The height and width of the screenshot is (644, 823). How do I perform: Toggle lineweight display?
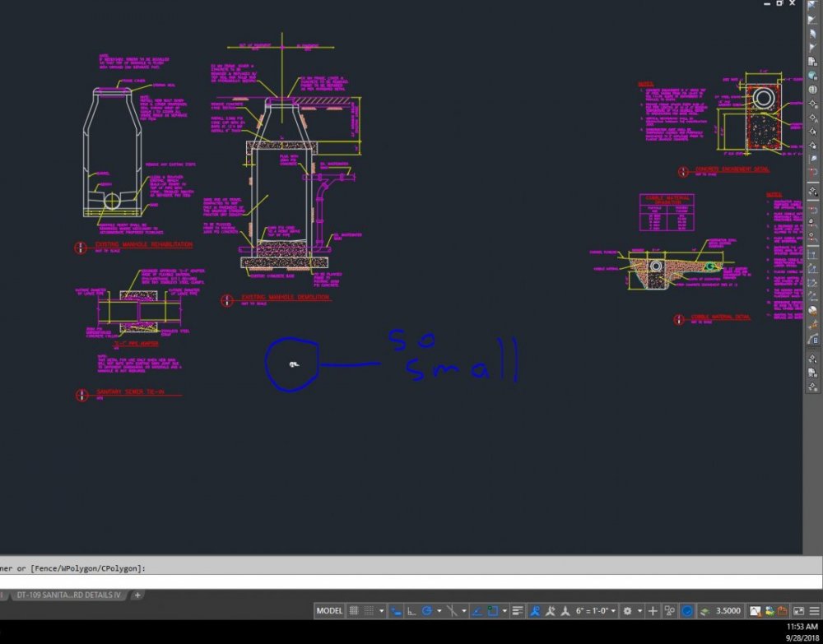517,610
